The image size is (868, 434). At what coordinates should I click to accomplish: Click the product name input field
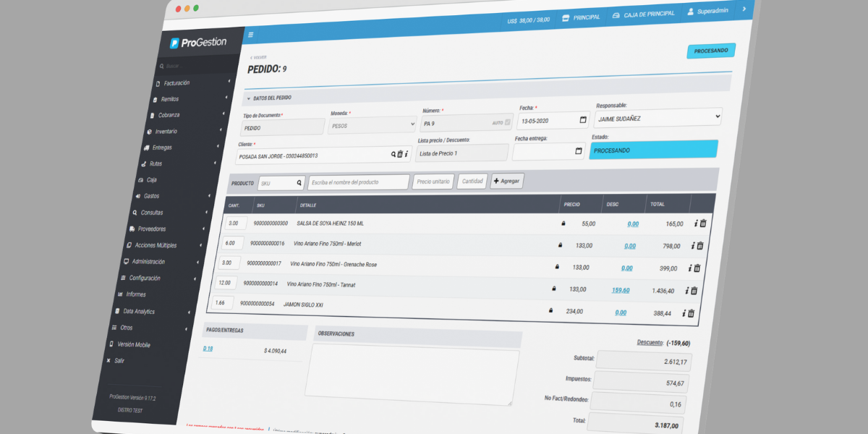(358, 182)
